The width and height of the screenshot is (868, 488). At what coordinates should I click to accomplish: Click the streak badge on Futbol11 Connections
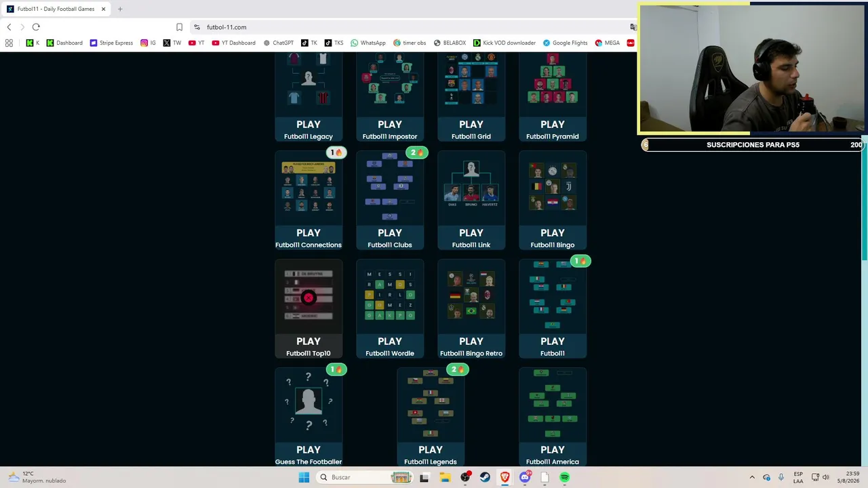click(x=336, y=152)
